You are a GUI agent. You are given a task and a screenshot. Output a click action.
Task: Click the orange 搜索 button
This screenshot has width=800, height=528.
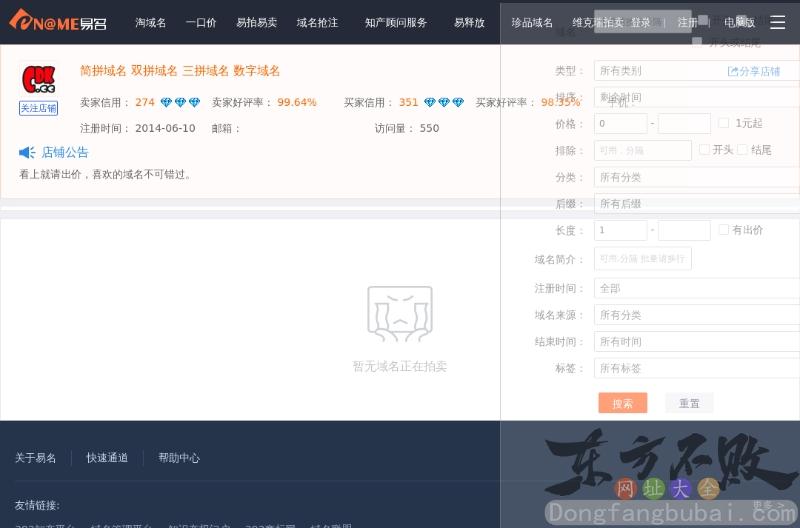tap(622, 403)
